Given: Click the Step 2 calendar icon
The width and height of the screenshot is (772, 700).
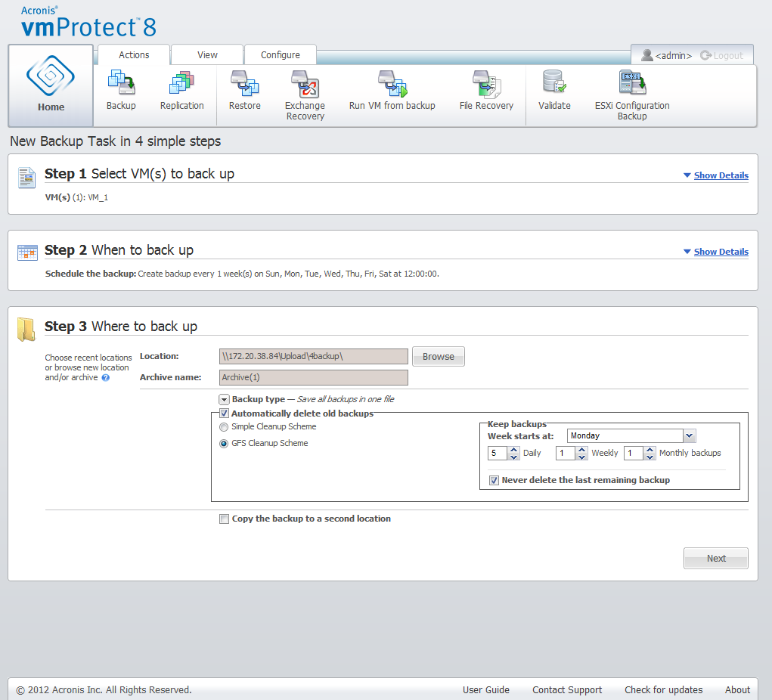Looking at the screenshot, I should [27, 252].
